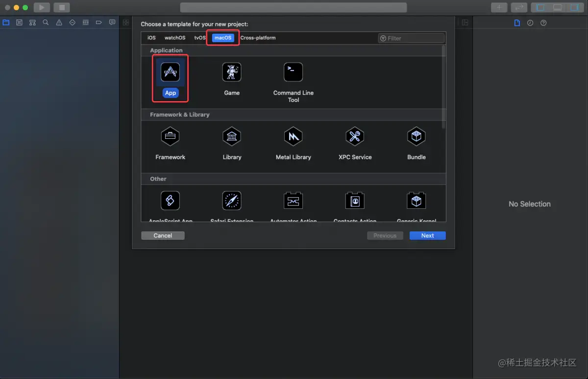Viewport: 588px width, 379px height.
Task: Select the Contacts Action template icon
Action: (x=355, y=201)
